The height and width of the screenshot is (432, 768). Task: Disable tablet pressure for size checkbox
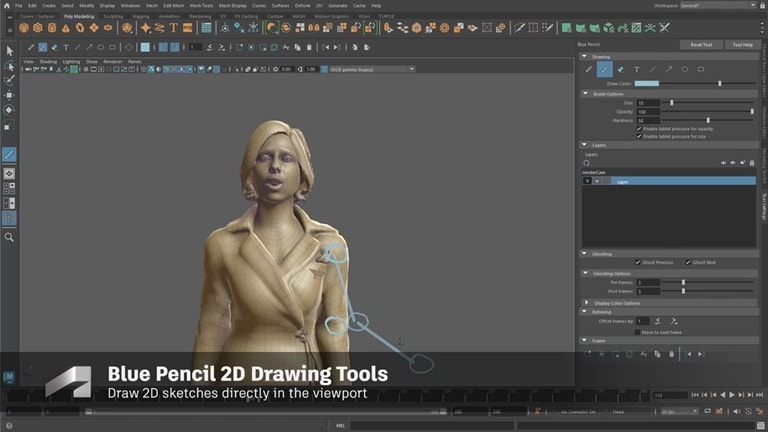pos(639,137)
